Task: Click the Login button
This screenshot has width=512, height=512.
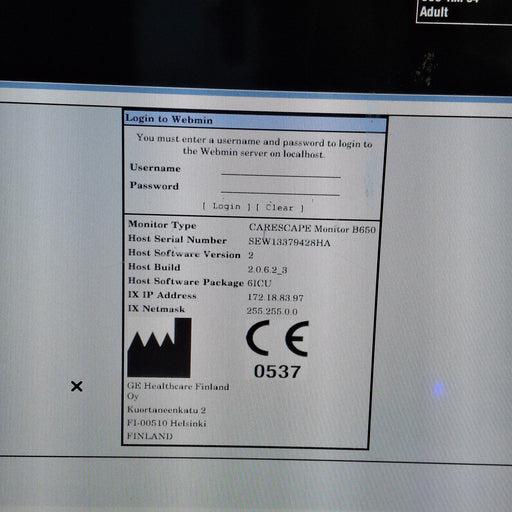Action: (x=226, y=207)
